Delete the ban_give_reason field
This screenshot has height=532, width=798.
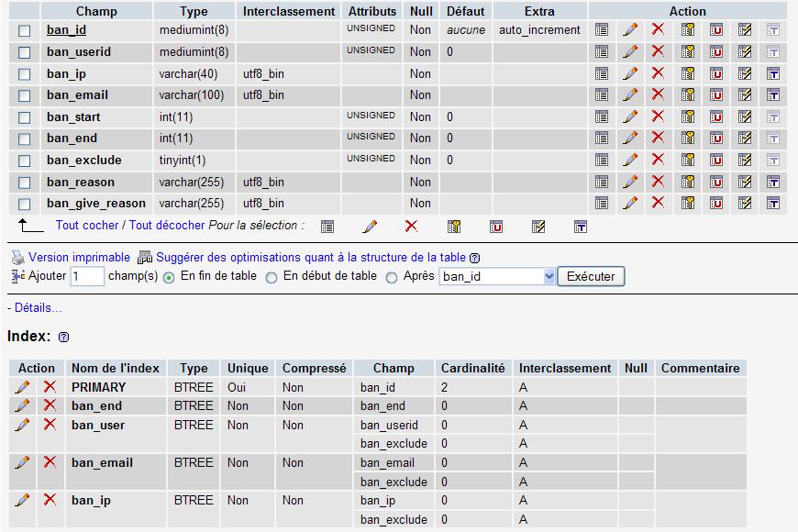[x=658, y=203]
